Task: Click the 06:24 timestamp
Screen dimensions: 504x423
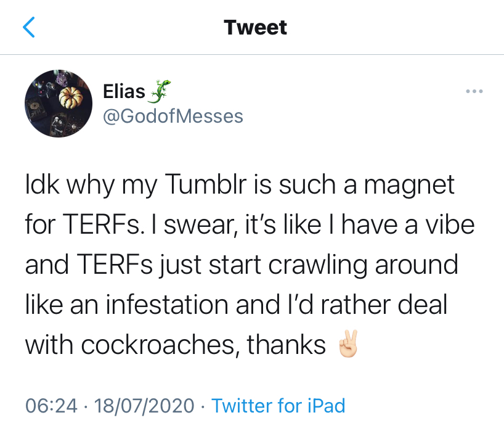Action: [x=51, y=405]
